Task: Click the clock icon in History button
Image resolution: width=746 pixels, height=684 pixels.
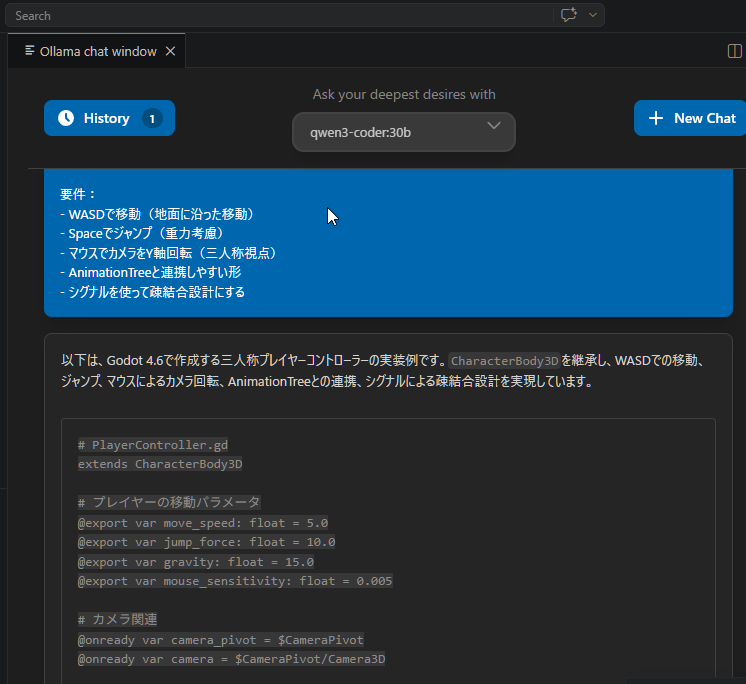Action: coord(66,118)
